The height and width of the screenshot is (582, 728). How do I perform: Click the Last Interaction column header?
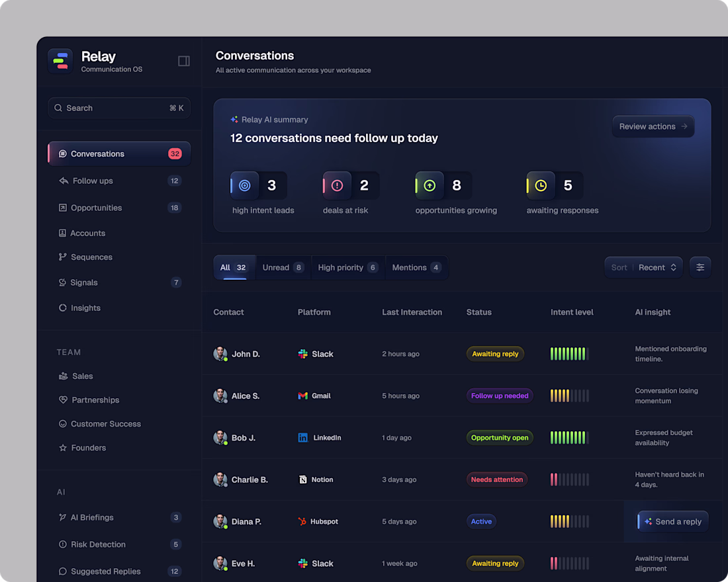click(412, 312)
